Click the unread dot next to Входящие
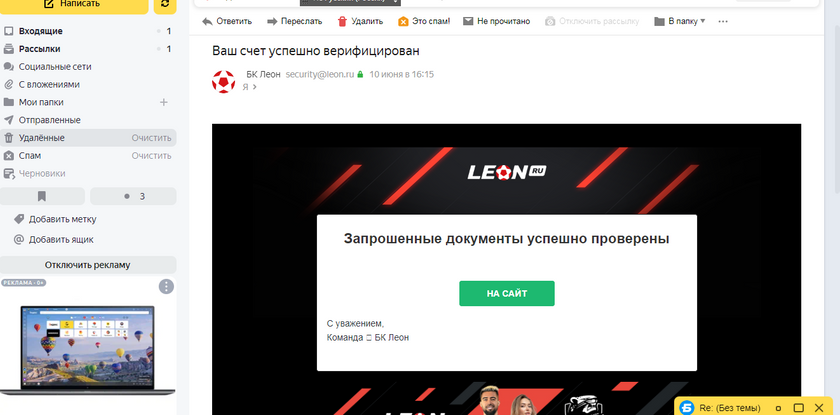Screen dimensions: 840x415 click(159, 31)
